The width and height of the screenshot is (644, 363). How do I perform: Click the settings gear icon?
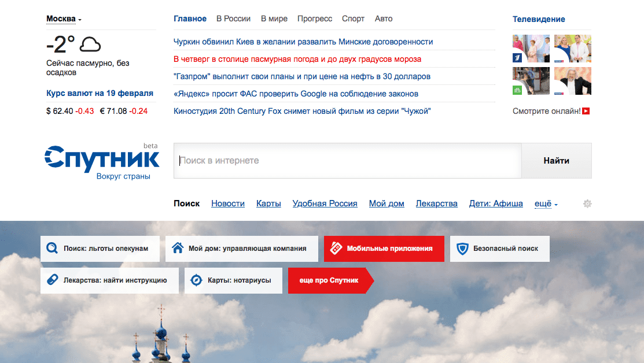point(587,203)
